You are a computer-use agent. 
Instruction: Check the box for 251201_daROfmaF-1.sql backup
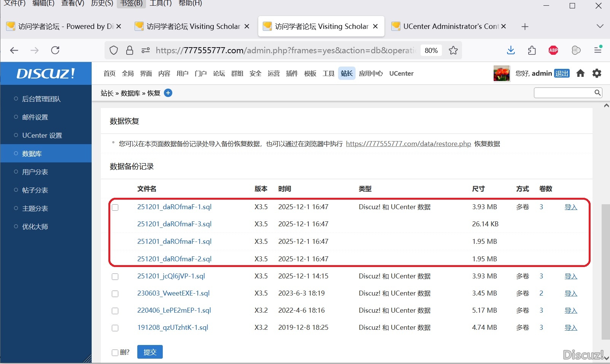115,207
